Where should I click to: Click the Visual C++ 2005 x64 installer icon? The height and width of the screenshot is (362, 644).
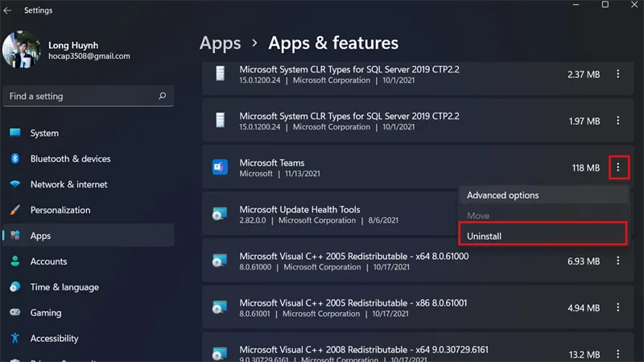click(x=220, y=261)
